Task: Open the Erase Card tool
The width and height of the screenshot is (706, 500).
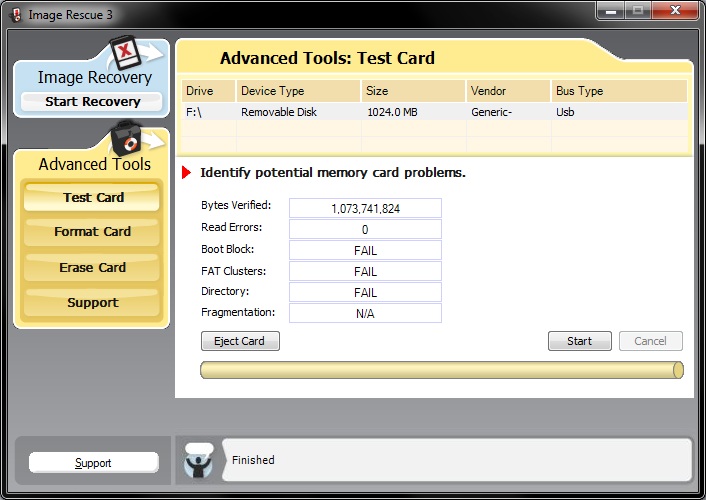Action: pyautogui.click(x=92, y=267)
